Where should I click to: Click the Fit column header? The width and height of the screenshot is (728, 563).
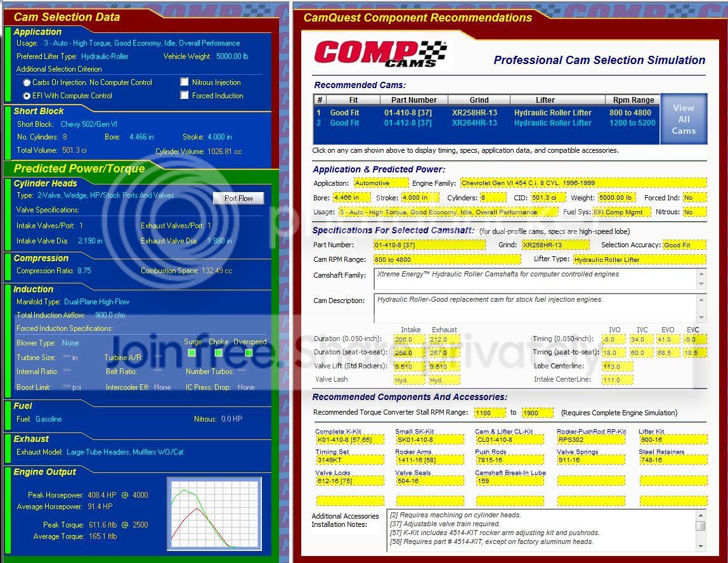click(x=353, y=100)
